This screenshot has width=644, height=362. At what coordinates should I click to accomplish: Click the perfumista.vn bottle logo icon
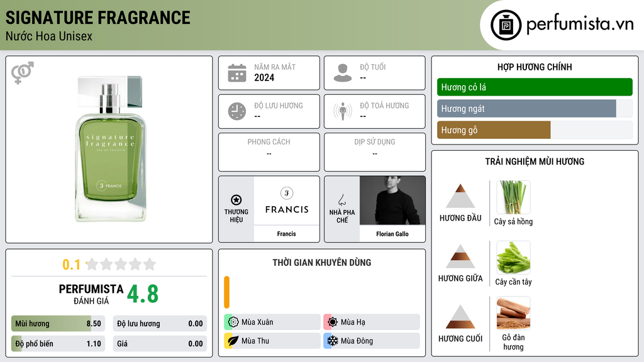(x=506, y=25)
